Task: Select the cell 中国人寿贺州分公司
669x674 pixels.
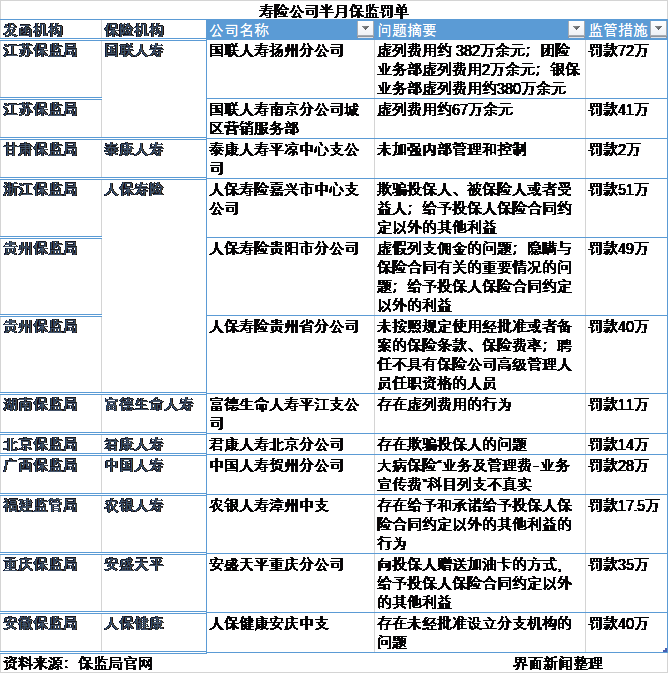Action: (290, 475)
